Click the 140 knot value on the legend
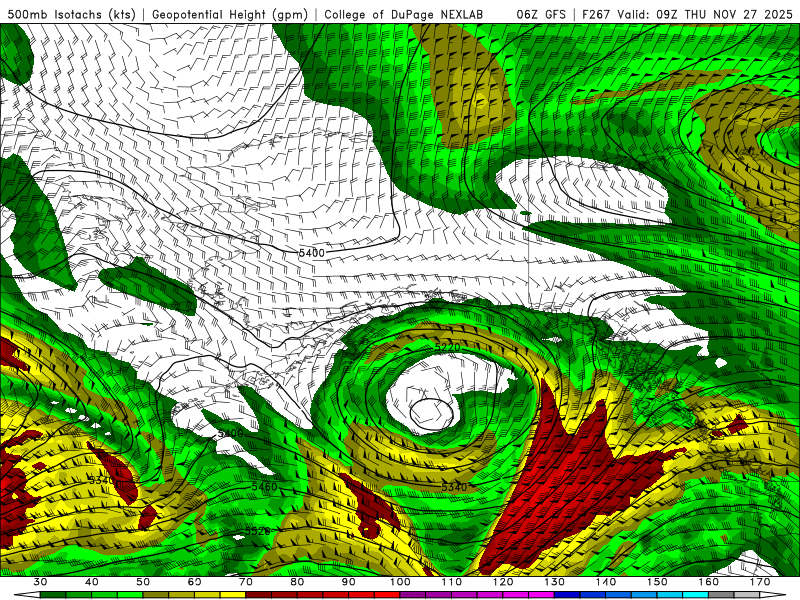 (x=606, y=582)
